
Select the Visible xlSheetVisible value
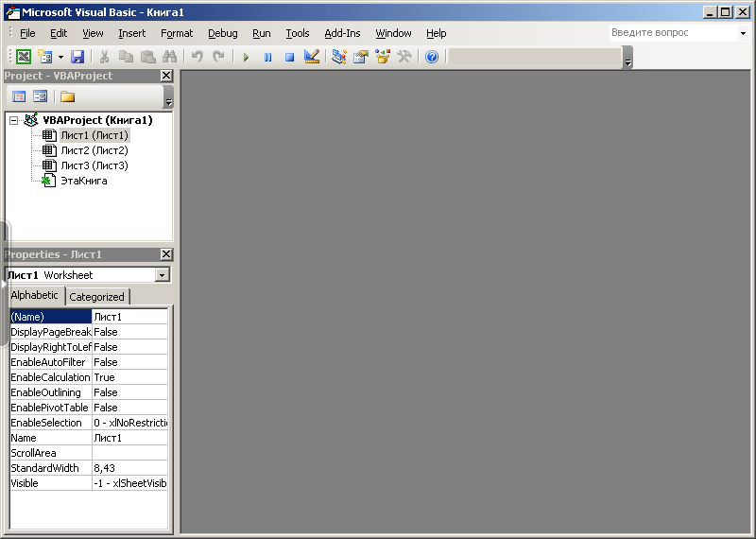click(130, 483)
